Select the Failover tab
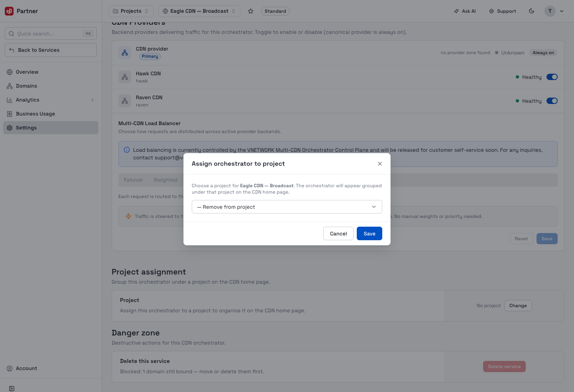 coord(134,180)
